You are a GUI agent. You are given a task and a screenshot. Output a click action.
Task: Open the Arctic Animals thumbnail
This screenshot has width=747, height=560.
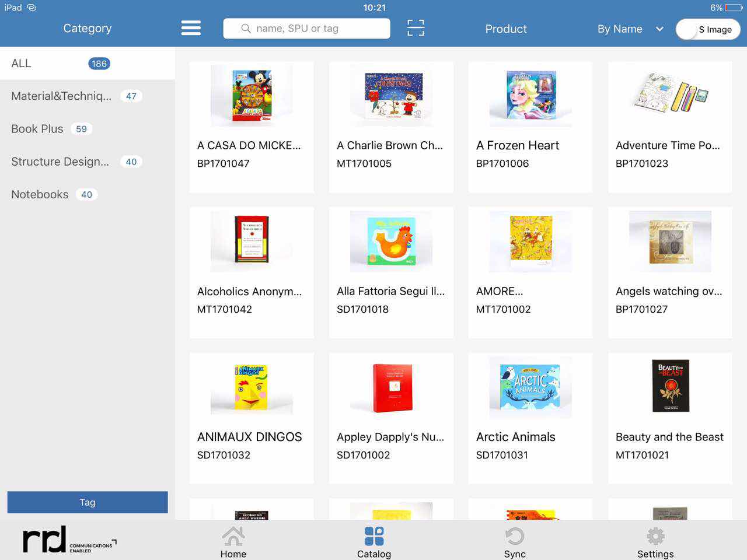(530, 387)
